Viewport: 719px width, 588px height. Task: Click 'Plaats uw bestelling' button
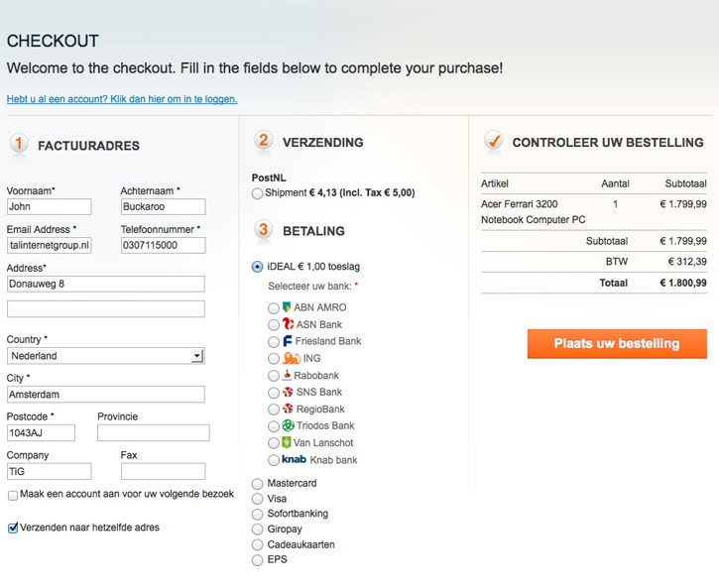[x=617, y=343]
